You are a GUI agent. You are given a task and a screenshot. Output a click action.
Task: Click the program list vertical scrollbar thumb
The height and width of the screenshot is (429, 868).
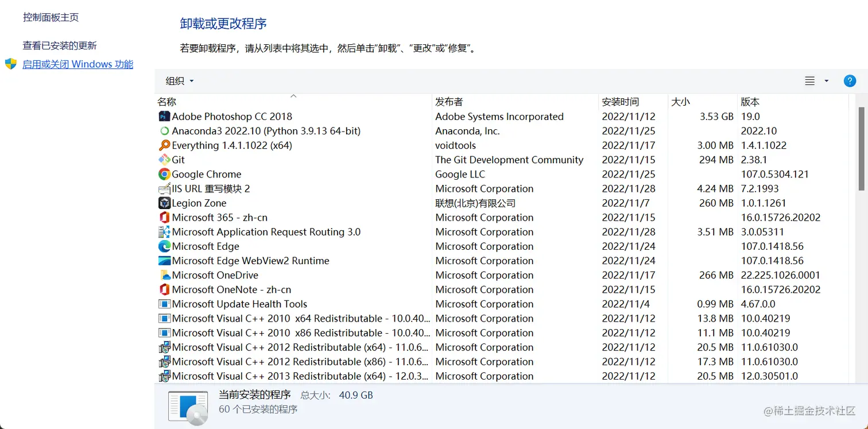[x=862, y=148]
